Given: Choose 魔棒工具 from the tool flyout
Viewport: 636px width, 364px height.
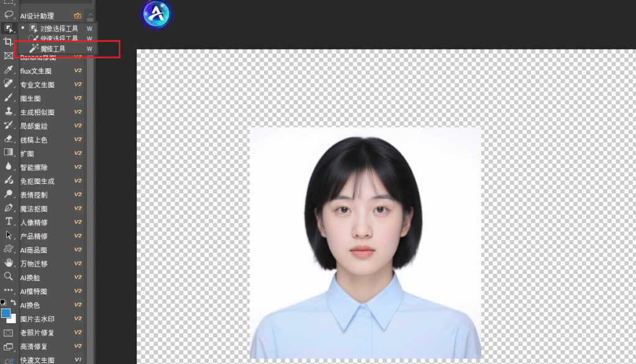Looking at the screenshot, I should tap(53, 48).
